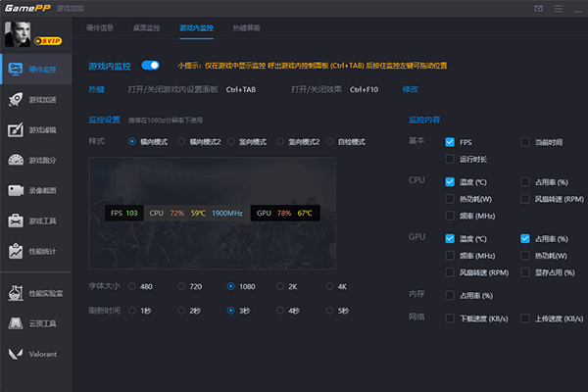Click the Ctrl+TAB hotkey value

[x=241, y=89]
